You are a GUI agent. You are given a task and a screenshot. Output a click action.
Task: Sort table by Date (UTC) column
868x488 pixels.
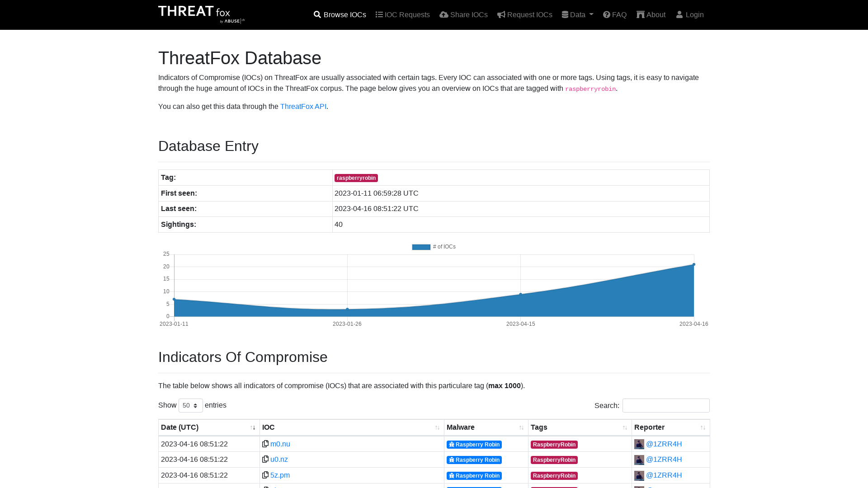[x=209, y=427]
